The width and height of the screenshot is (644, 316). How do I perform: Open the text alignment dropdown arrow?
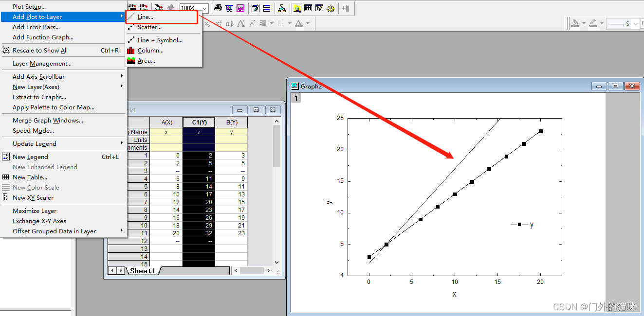272,23
